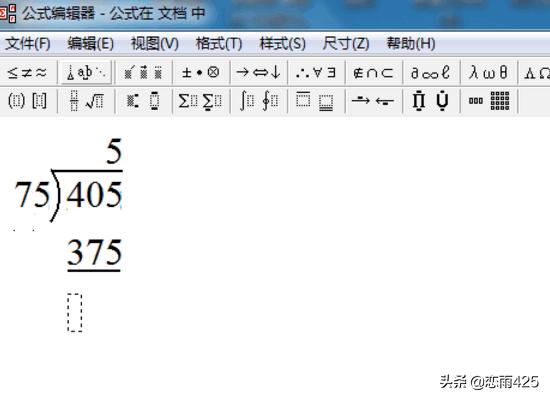Image resolution: width=550 pixels, height=400 pixels.
Task: Open the arrow symbols palette
Action: tap(259, 73)
